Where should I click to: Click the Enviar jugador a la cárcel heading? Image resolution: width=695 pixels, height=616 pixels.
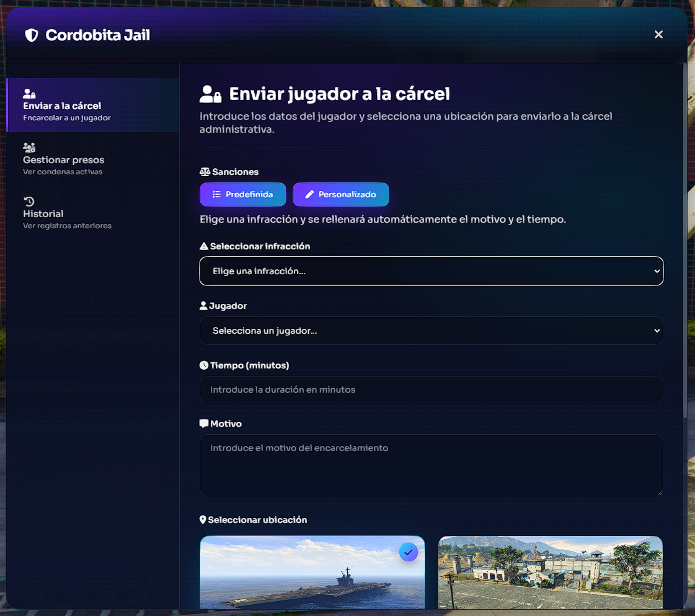(339, 94)
